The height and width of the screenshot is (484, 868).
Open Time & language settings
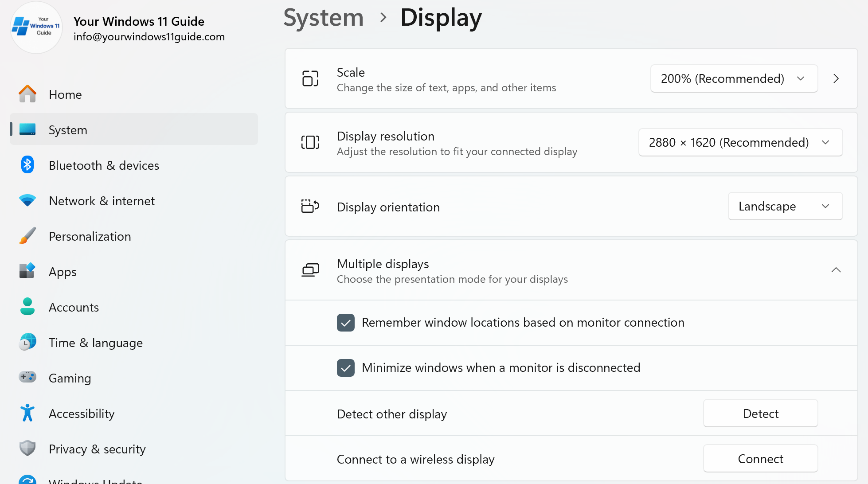(x=133, y=342)
